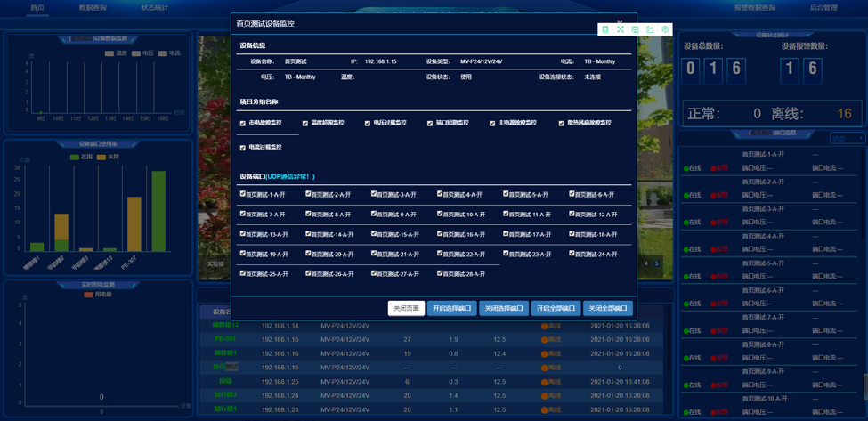
Task: Click the green save disk icon
Action: tap(635, 29)
